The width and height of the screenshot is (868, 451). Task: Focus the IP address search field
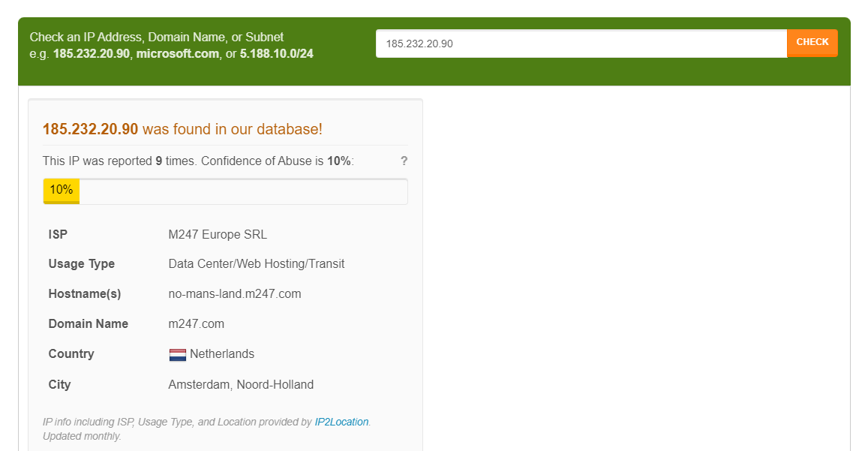click(581, 44)
